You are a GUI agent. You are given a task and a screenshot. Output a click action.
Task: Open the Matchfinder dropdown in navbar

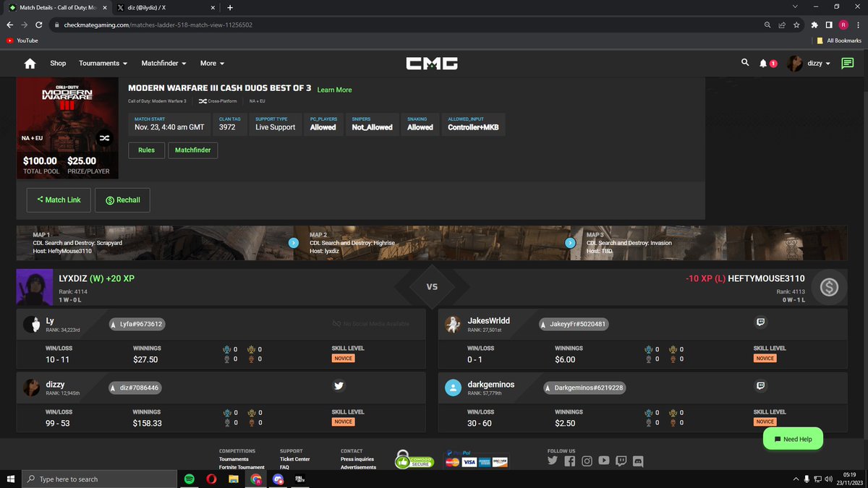point(164,64)
